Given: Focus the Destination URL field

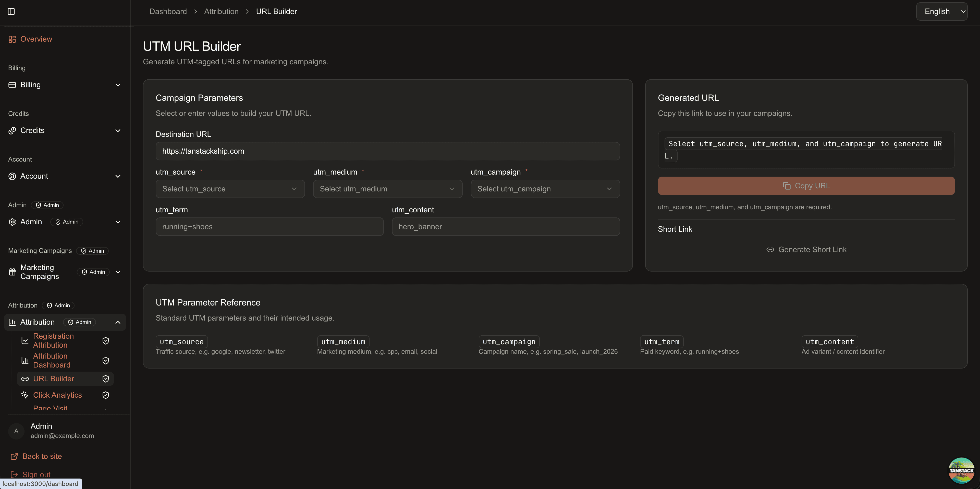Looking at the screenshot, I should [x=388, y=151].
